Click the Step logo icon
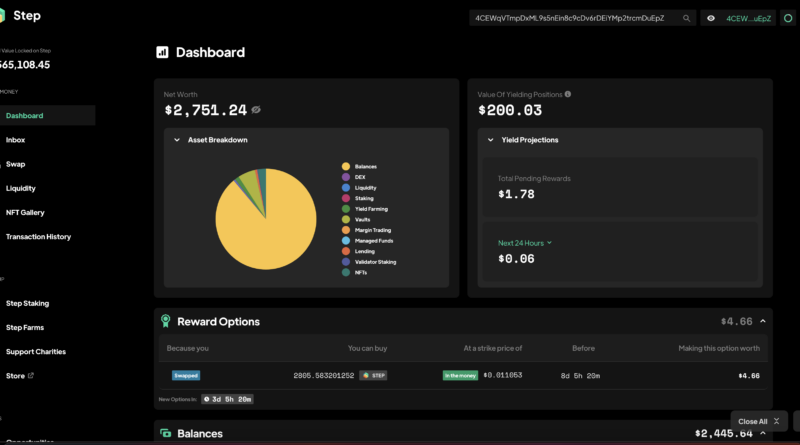This screenshot has width=800, height=445. (x=7, y=17)
